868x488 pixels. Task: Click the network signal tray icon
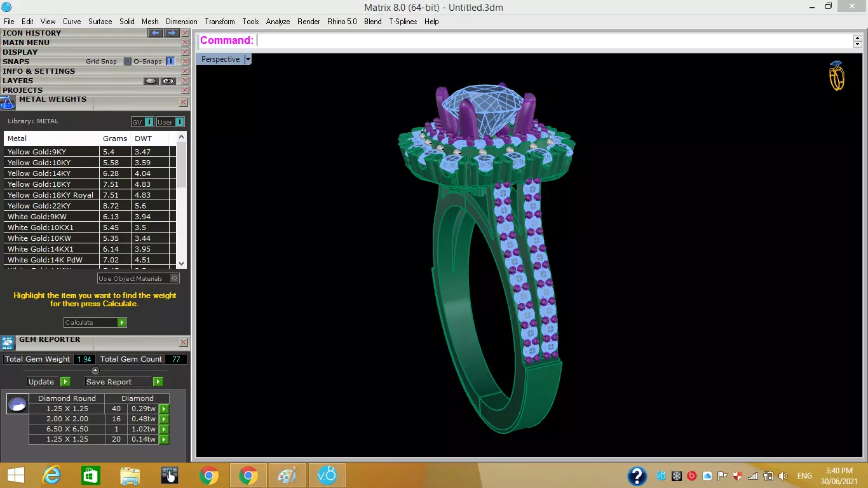click(753, 476)
